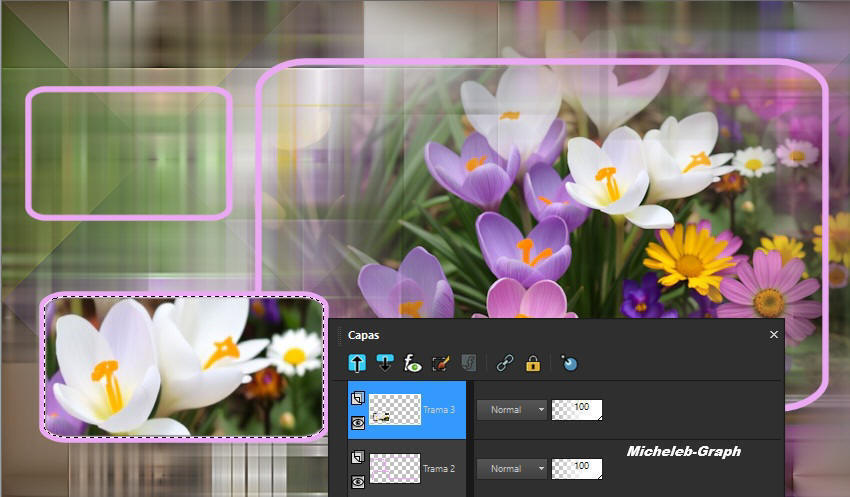Click the link layers chain icon
Screen dimensions: 850x497
(505, 364)
